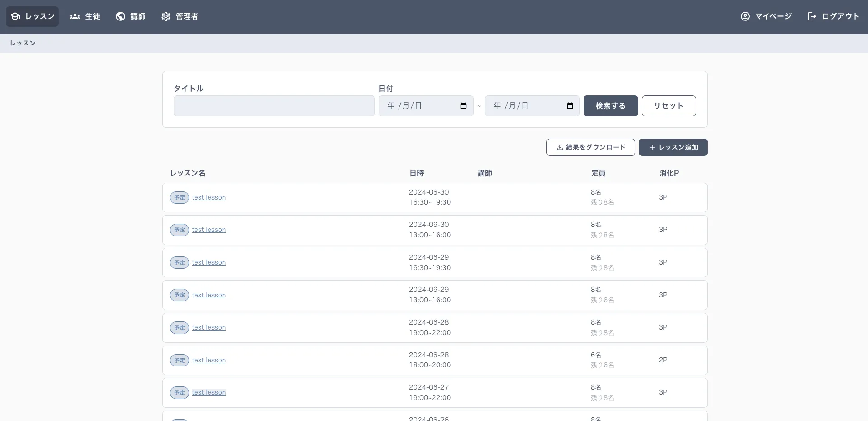
Task: Focus the タイトル search field
Action: click(274, 106)
